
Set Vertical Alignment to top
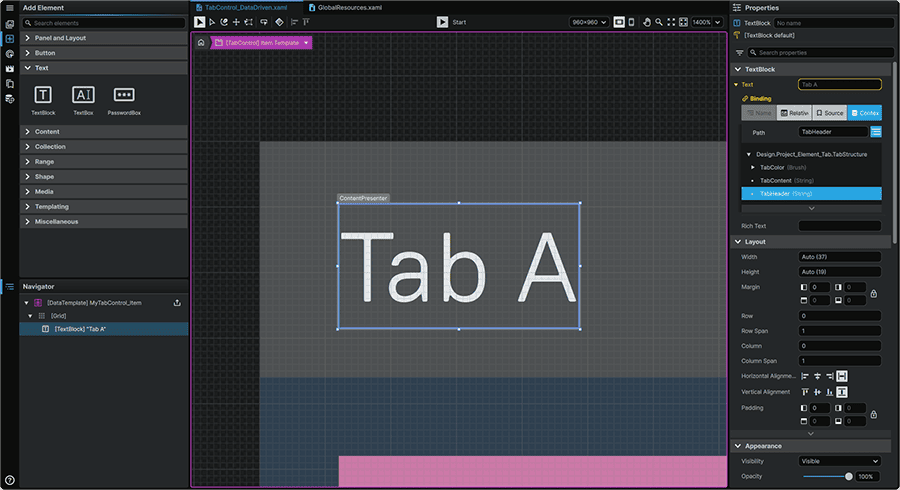805,392
